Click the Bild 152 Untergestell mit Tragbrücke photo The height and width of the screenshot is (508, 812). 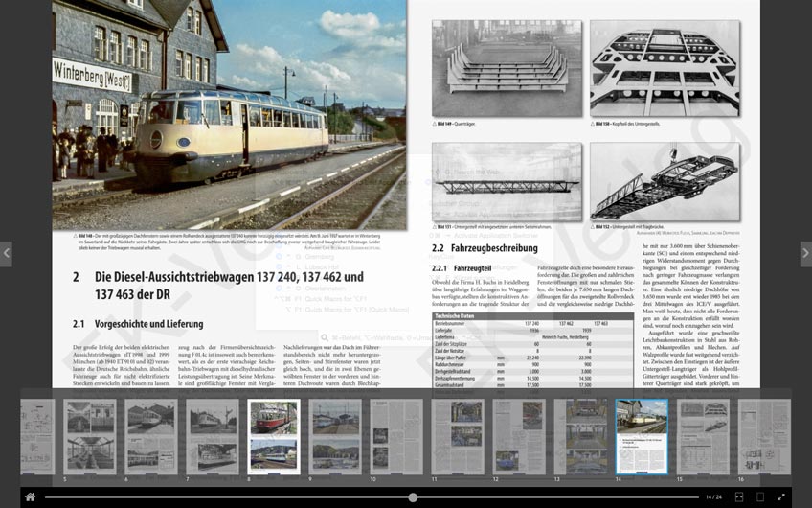665,182
